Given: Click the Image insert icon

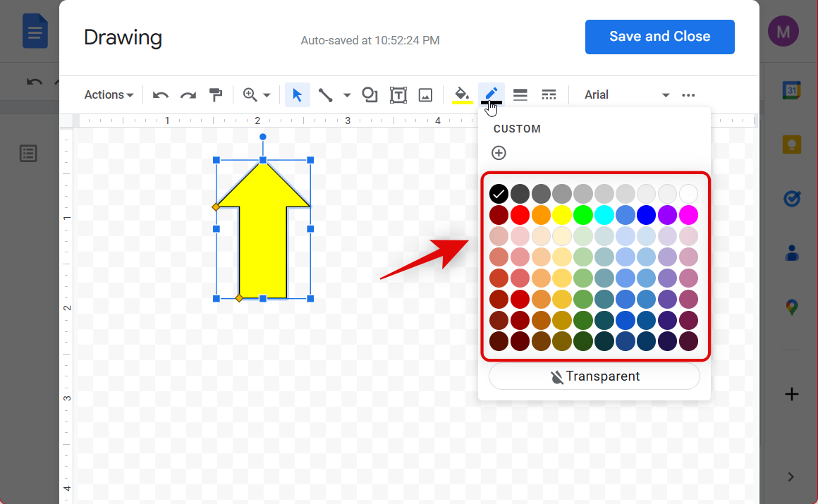Looking at the screenshot, I should (426, 95).
